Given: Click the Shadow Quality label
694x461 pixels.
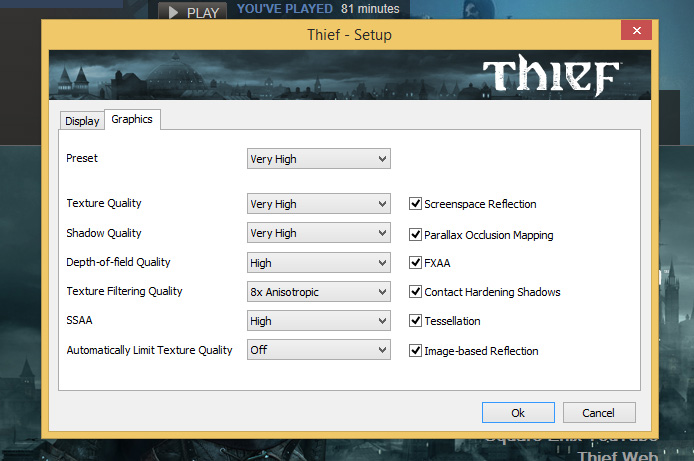Looking at the screenshot, I should tap(104, 233).
